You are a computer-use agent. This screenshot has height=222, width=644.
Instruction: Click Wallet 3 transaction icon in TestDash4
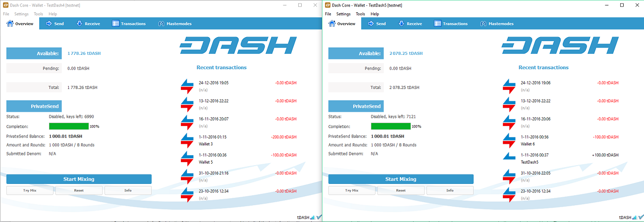click(187, 140)
